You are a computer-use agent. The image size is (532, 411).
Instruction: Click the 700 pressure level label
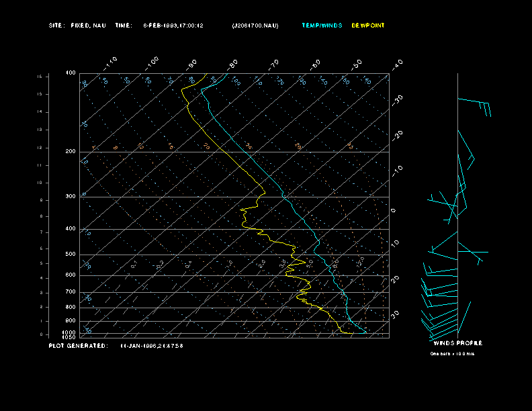[x=71, y=291]
